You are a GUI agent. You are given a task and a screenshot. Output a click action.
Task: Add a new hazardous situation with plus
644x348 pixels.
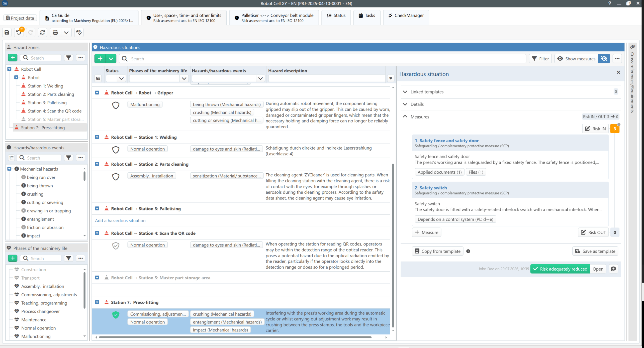tap(100, 59)
